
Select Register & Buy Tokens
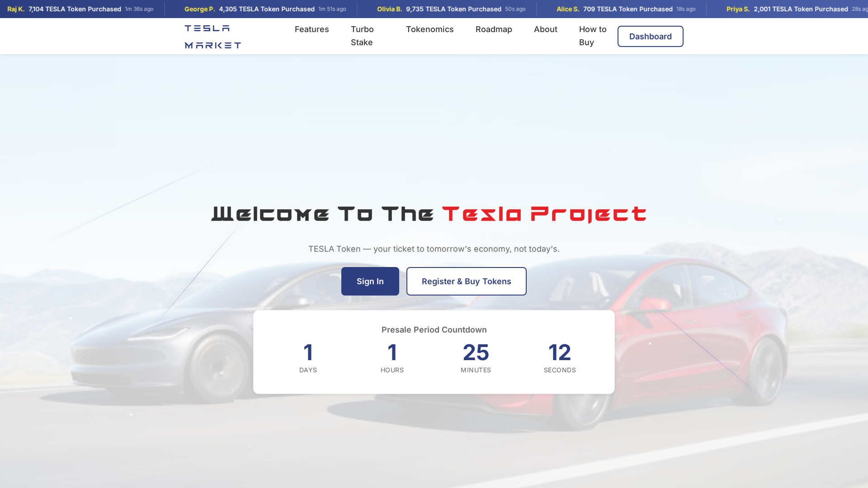pyautogui.click(x=466, y=281)
